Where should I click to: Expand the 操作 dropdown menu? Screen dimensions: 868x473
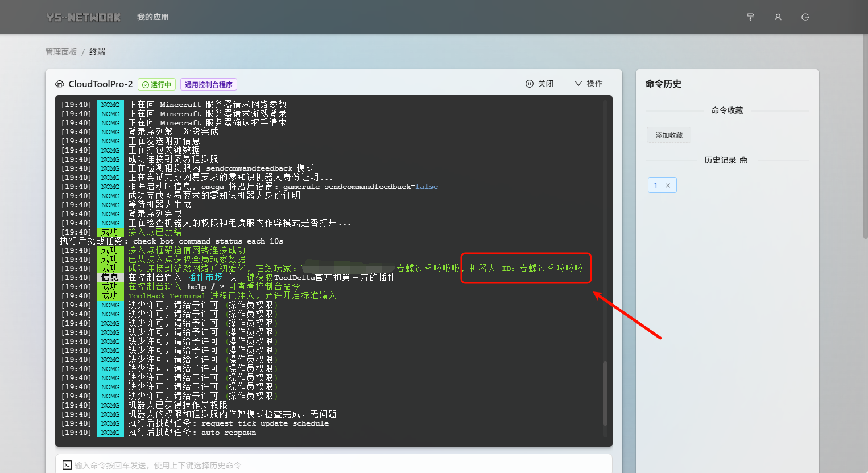588,84
